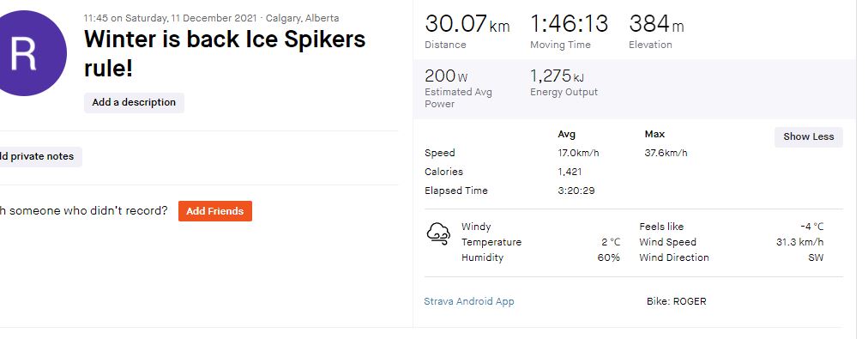Screen dimensions: 868x339
Task: Click the Add Friends orange button
Action: point(214,211)
